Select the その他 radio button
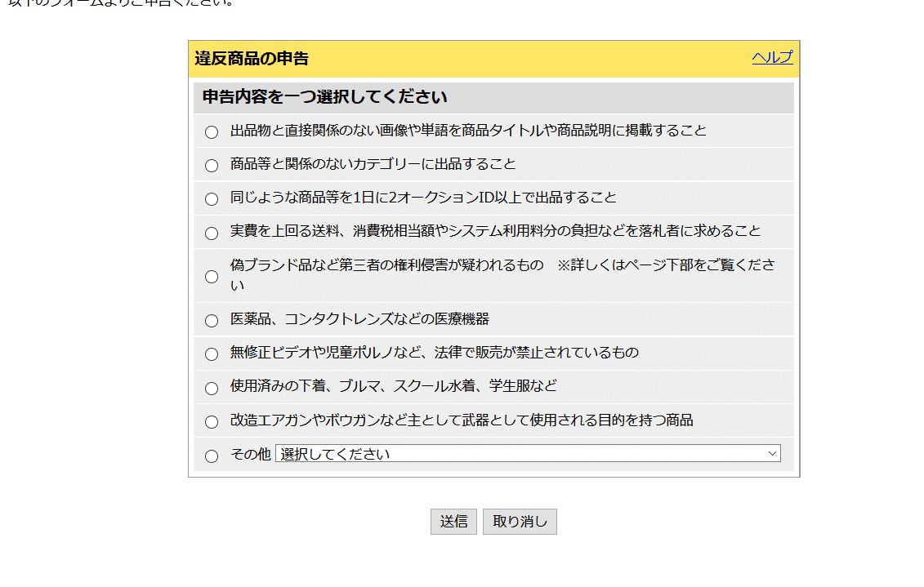Screen dimensions: 924x587 point(212,456)
